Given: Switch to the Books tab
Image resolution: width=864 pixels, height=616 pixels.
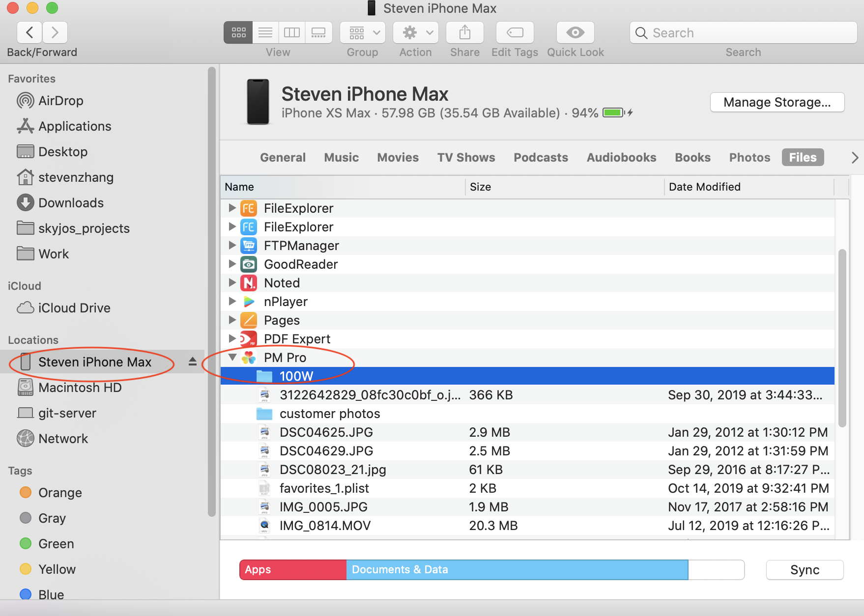Looking at the screenshot, I should [x=692, y=157].
